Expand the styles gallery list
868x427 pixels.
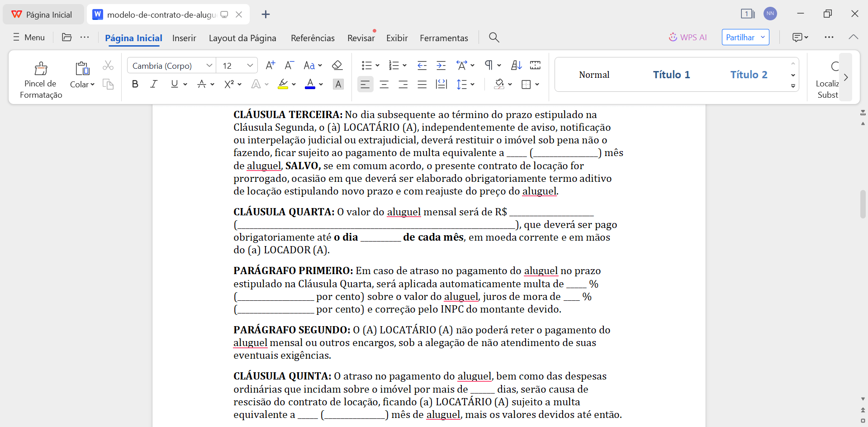point(793,85)
